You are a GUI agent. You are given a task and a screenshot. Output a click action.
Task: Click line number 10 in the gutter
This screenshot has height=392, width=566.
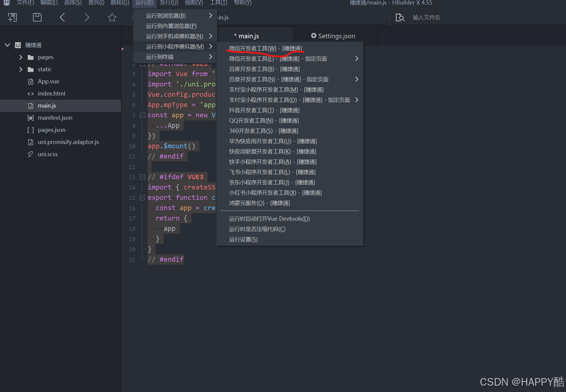point(132,146)
